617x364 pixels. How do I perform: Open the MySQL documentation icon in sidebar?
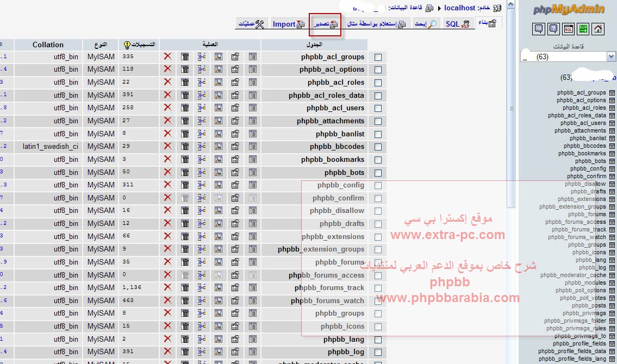538,29
